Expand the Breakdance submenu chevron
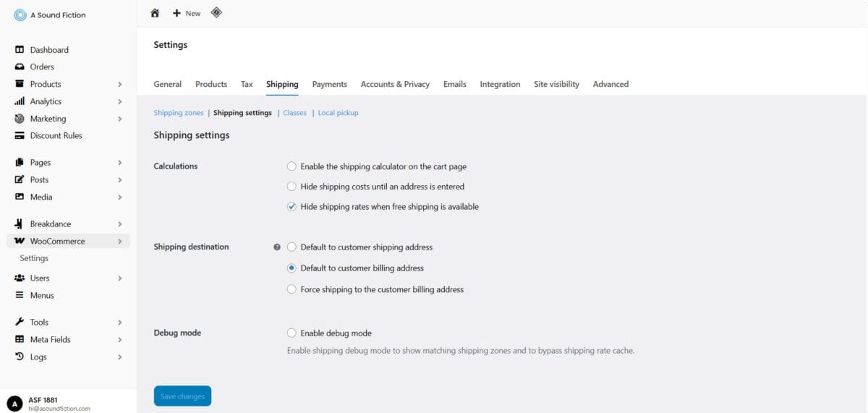Viewport: 868px width, 413px height. 120,224
